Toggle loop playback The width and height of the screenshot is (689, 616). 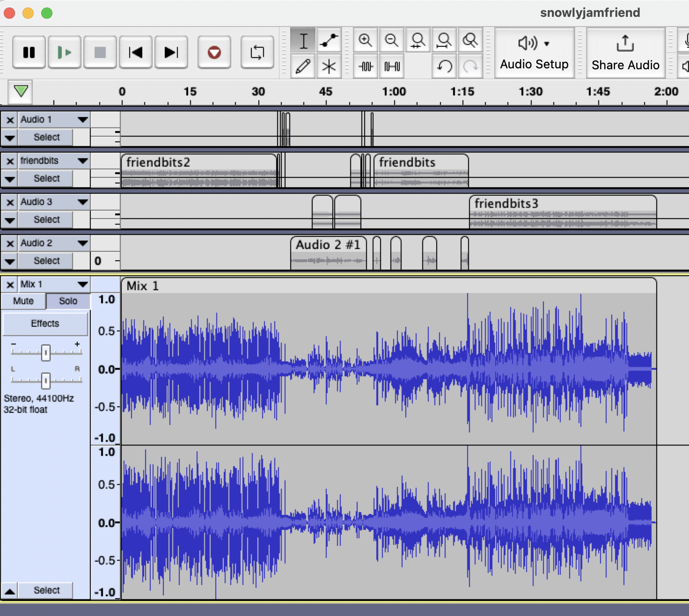[x=257, y=52]
